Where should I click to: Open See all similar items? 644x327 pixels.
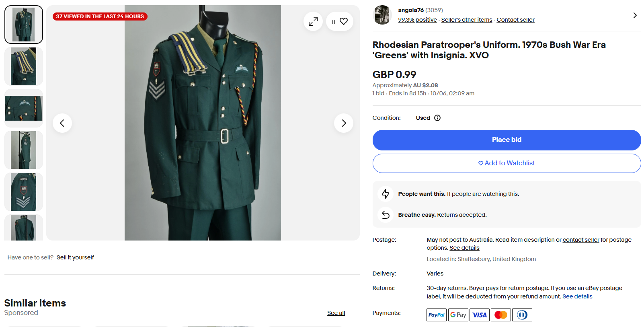coord(336,313)
